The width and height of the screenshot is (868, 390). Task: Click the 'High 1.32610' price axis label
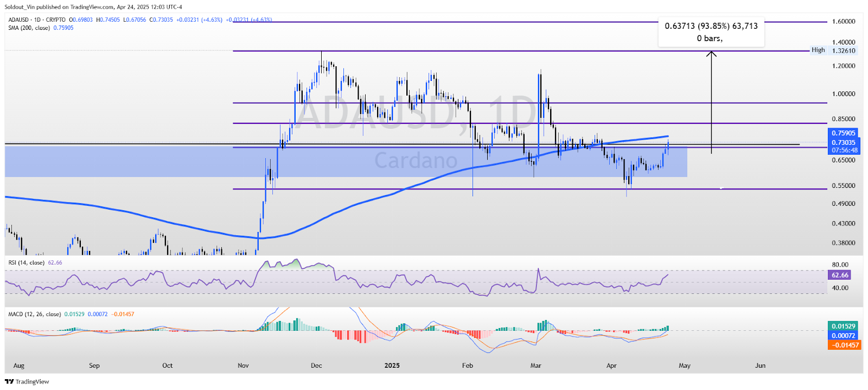pos(833,50)
